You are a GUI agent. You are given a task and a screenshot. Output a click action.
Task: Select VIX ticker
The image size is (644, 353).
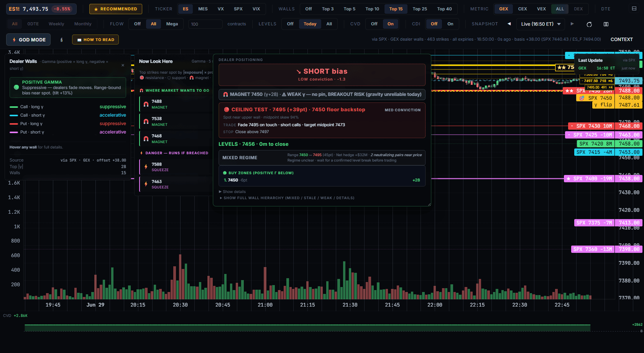(256, 9)
